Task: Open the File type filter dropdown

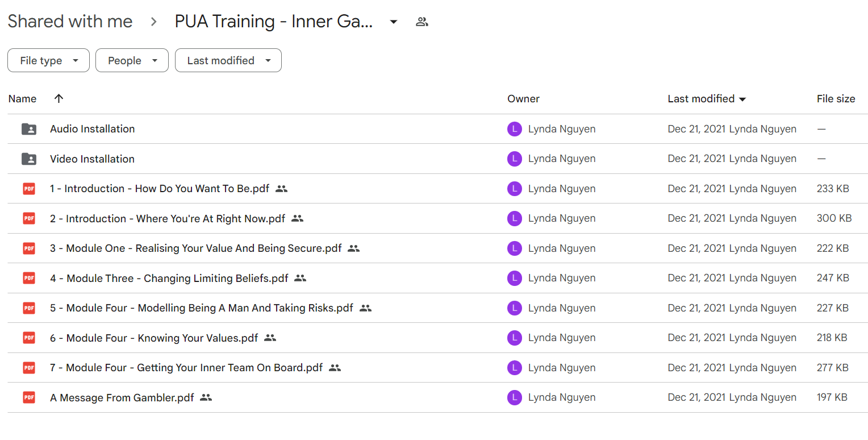Action: coord(48,61)
